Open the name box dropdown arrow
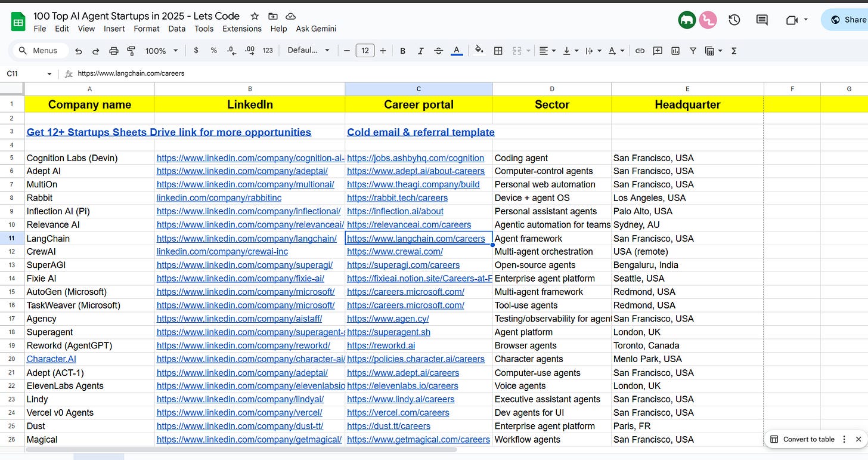 coord(49,73)
